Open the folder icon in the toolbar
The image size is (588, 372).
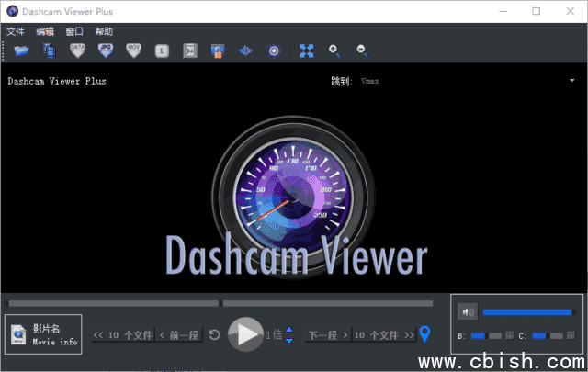(x=21, y=51)
